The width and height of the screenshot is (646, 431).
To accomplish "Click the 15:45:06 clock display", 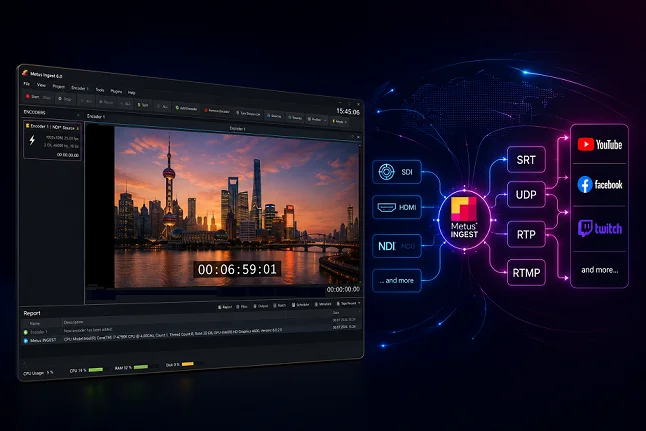I will [348, 111].
